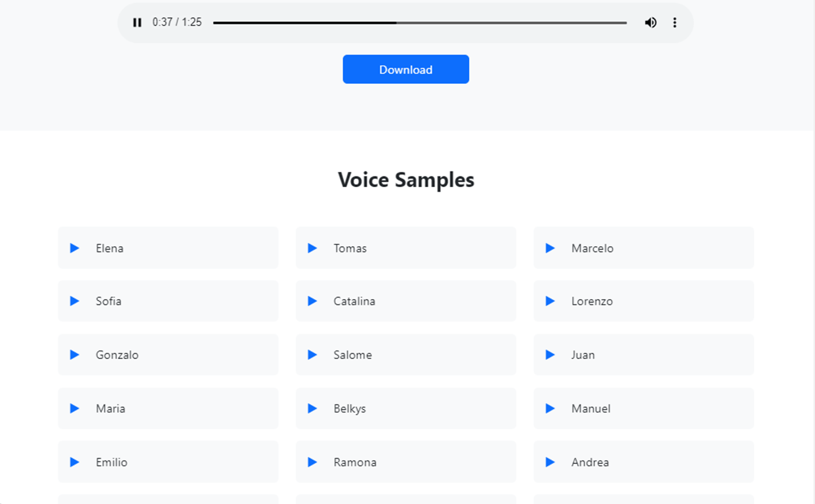The image size is (815, 504).
Task: Select the Ramona name label
Action: [x=355, y=462]
